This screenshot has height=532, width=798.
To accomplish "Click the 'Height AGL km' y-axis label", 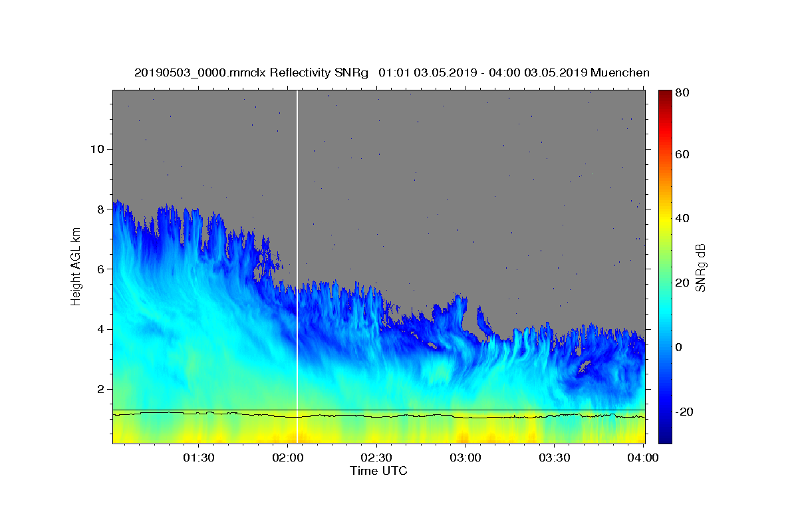I will pos(76,266).
